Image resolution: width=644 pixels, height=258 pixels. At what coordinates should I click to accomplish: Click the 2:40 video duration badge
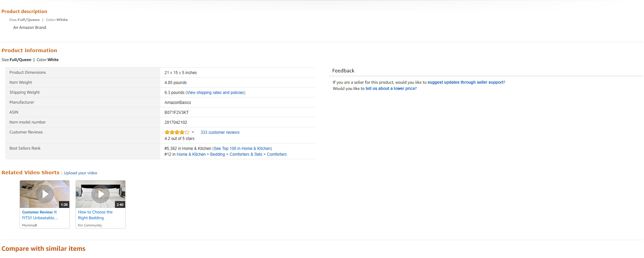[120, 204]
